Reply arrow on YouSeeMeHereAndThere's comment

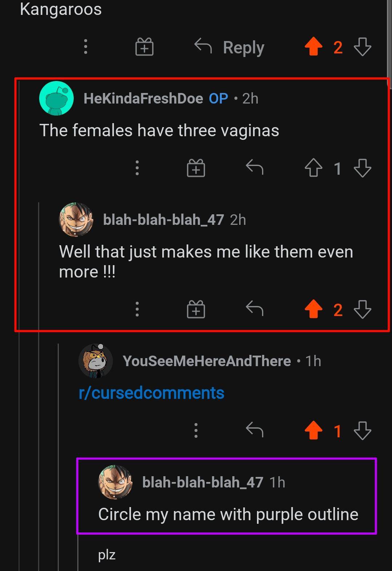tap(254, 430)
